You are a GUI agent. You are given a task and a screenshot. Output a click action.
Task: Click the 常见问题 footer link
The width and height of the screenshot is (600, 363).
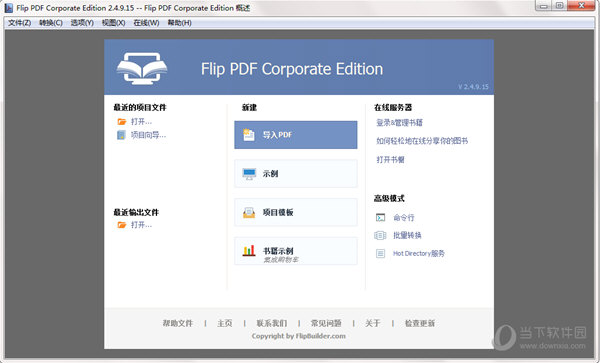point(326,323)
